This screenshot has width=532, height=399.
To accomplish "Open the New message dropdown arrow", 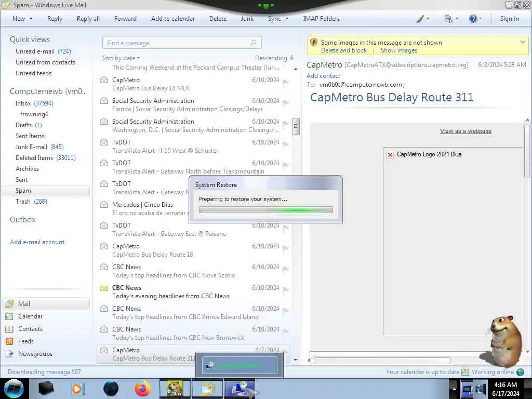I will [x=31, y=19].
